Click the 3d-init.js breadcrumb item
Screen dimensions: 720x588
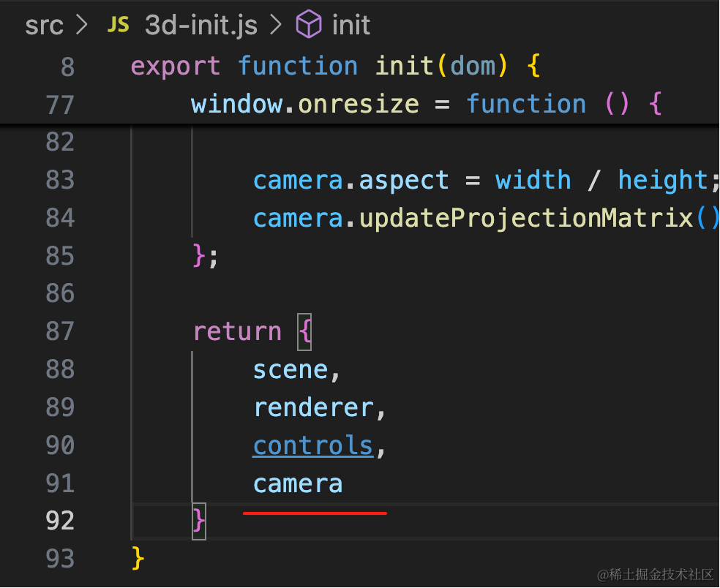point(200,26)
